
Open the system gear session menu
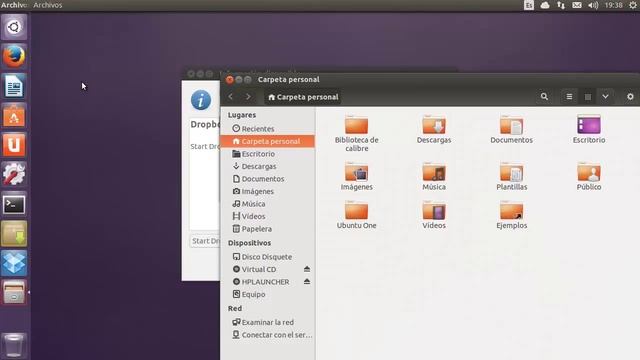click(x=633, y=5)
